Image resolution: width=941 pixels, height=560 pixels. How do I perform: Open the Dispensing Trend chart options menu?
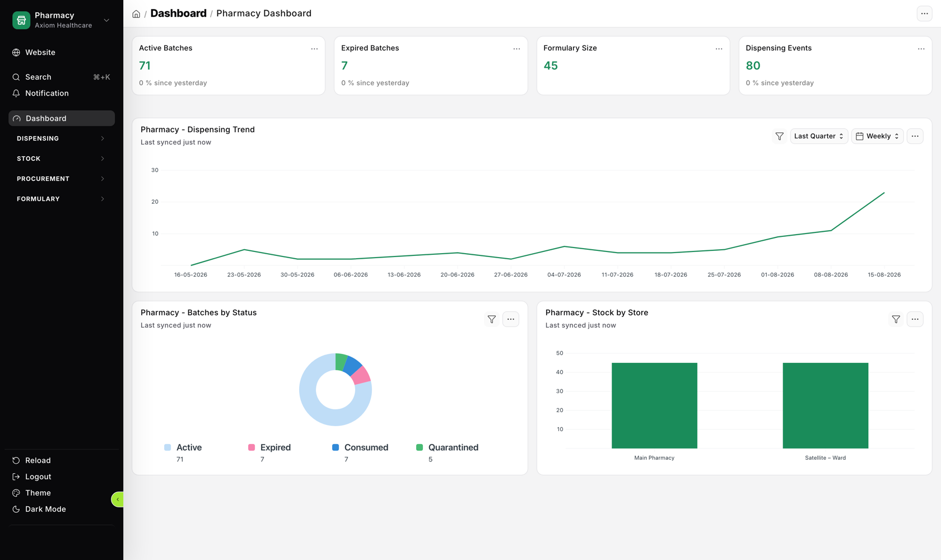pos(915,136)
